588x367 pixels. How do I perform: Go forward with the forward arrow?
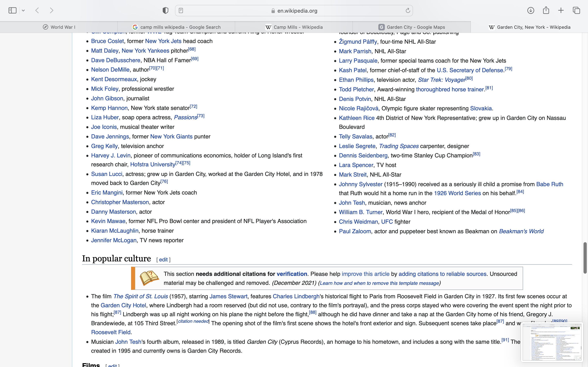51,10
